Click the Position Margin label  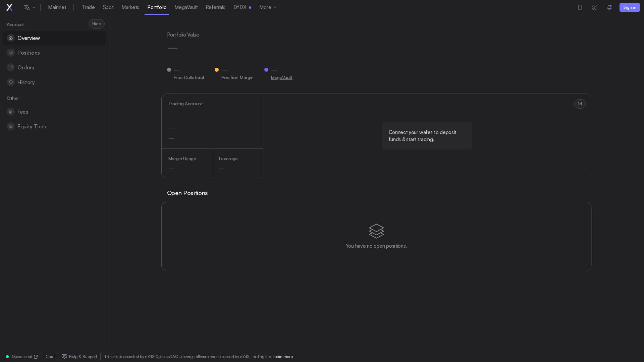click(x=237, y=77)
